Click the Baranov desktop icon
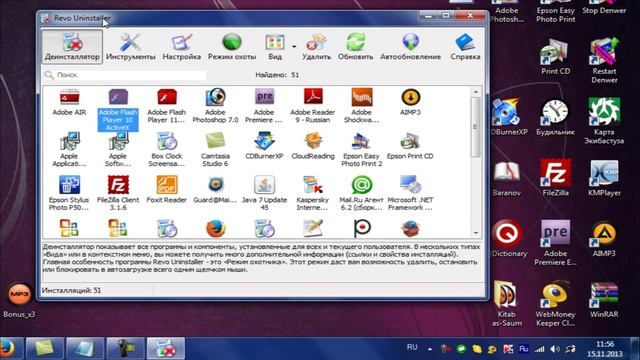The image size is (640, 360). pos(507,179)
